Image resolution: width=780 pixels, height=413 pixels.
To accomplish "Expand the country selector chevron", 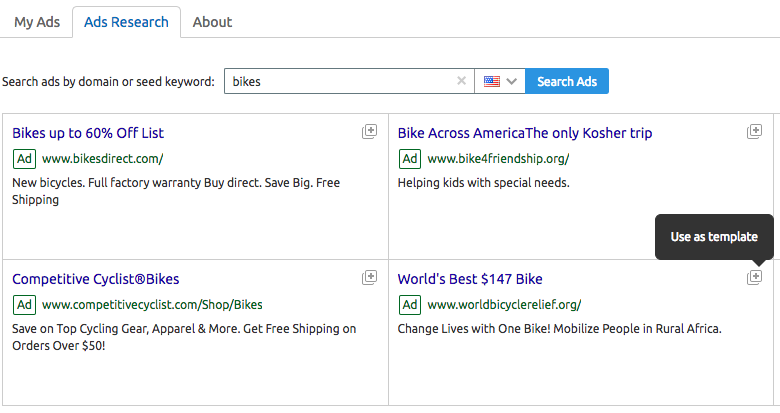I will click(x=512, y=81).
